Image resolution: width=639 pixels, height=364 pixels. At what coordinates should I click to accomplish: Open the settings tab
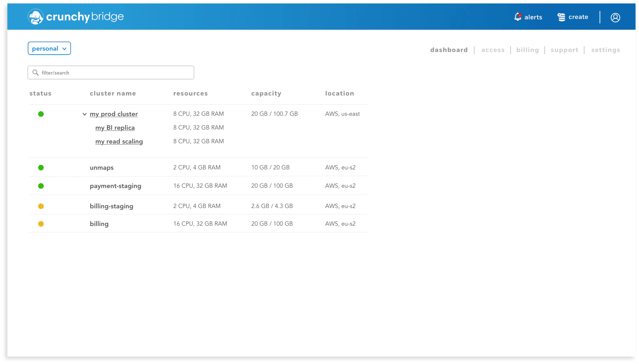pyautogui.click(x=605, y=50)
